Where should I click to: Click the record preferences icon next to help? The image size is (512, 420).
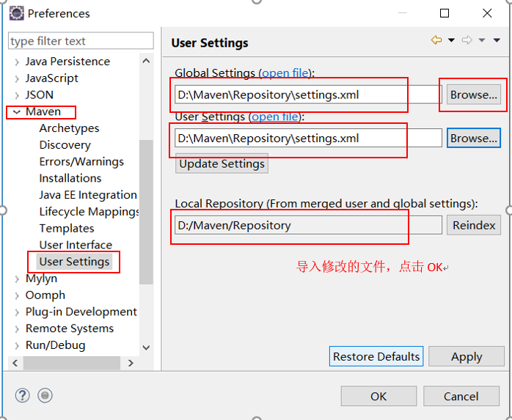45,396
